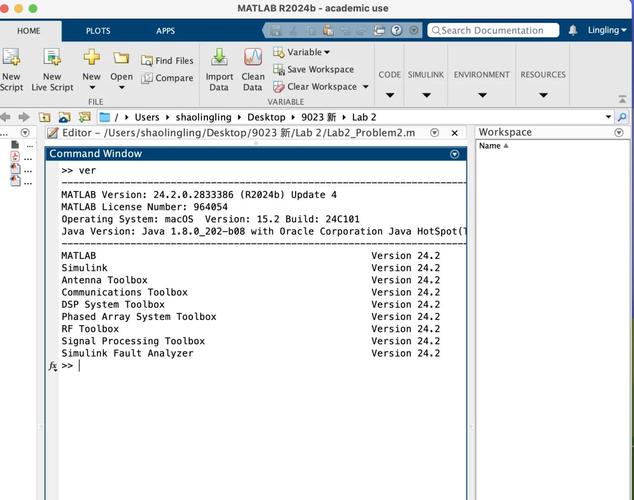
Task: Click Clear Workspace
Action: pyautogui.click(x=315, y=87)
